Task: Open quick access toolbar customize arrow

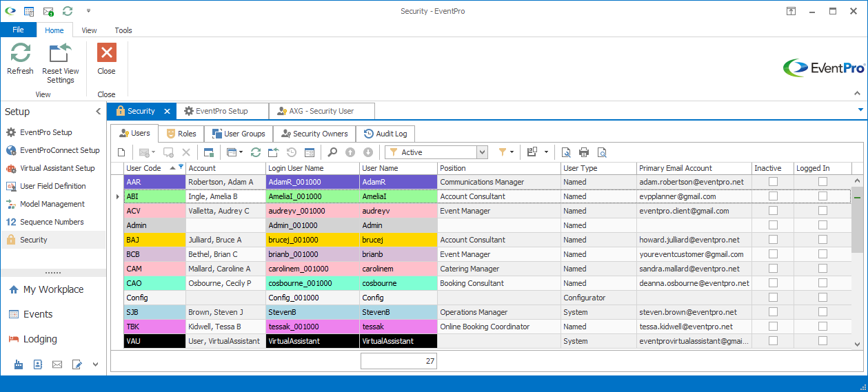Action: (x=88, y=11)
